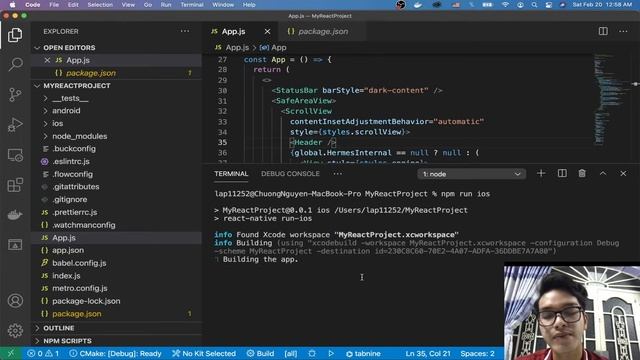The height and width of the screenshot is (360, 640).
Task: Show more panel tabs ellipsis
Action: [338, 173]
